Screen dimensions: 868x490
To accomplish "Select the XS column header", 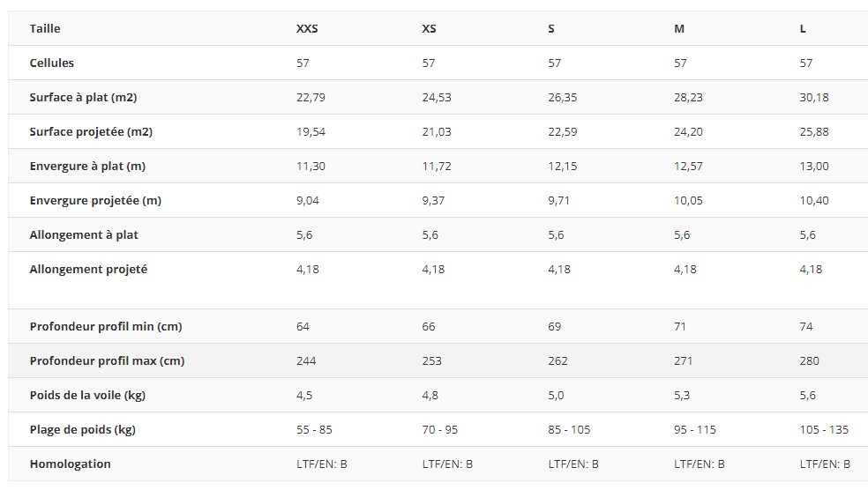I will (429, 29).
